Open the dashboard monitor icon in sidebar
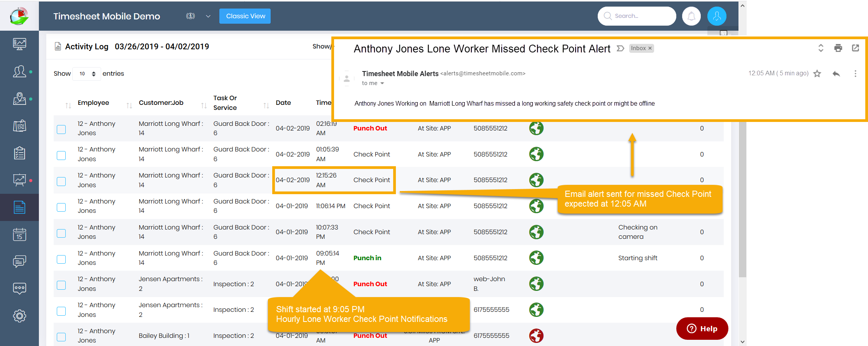868x346 pixels. coord(19,44)
